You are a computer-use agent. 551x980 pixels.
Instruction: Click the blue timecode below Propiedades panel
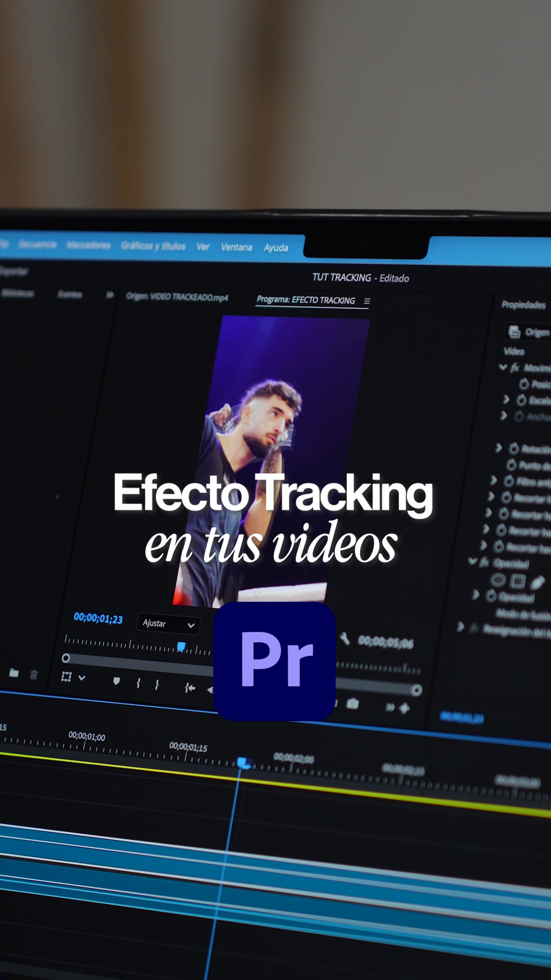pos(462,718)
